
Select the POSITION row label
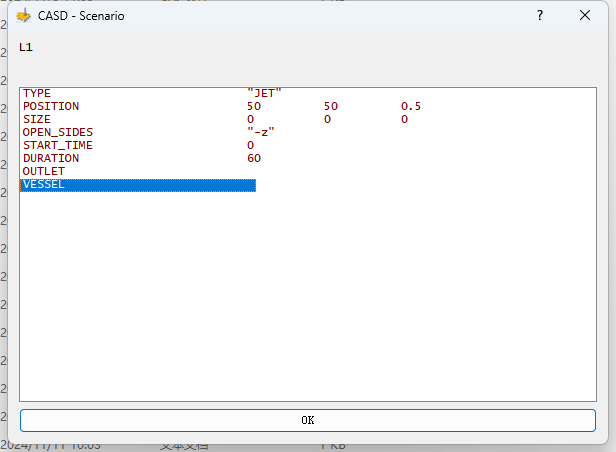click(x=50, y=106)
